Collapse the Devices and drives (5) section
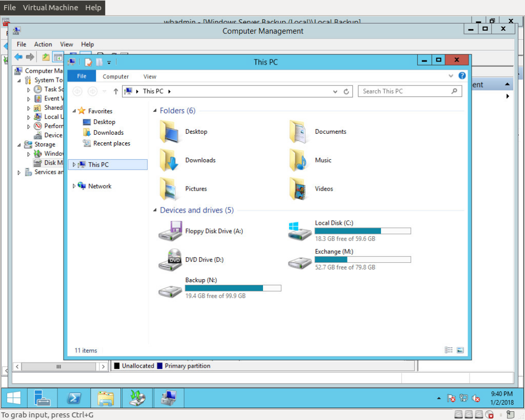The image size is (525, 420). click(x=155, y=210)
